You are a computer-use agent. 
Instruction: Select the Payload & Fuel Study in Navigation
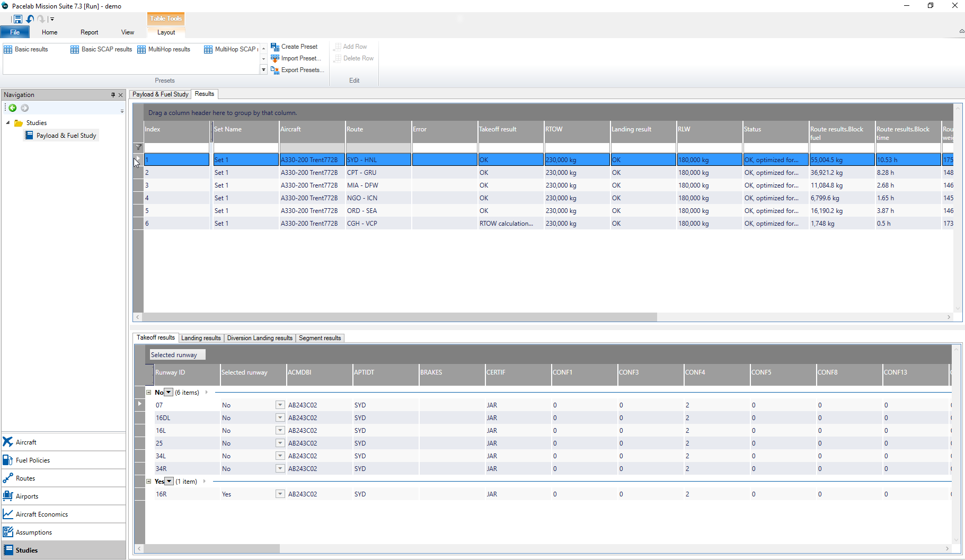tap(66, 135)
